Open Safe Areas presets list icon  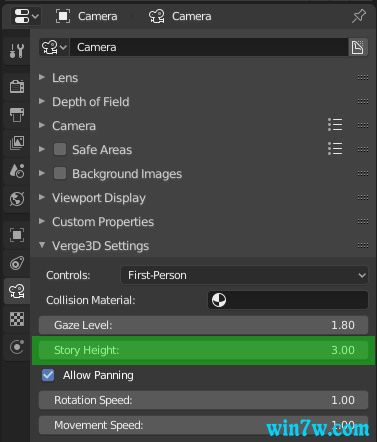(x=335, y=149)
